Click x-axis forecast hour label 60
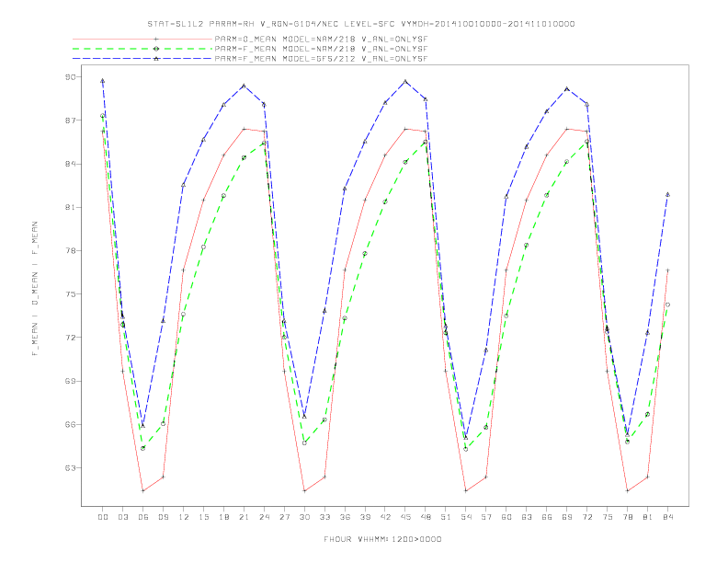This screenshot has width=728, height=563. 506,517
